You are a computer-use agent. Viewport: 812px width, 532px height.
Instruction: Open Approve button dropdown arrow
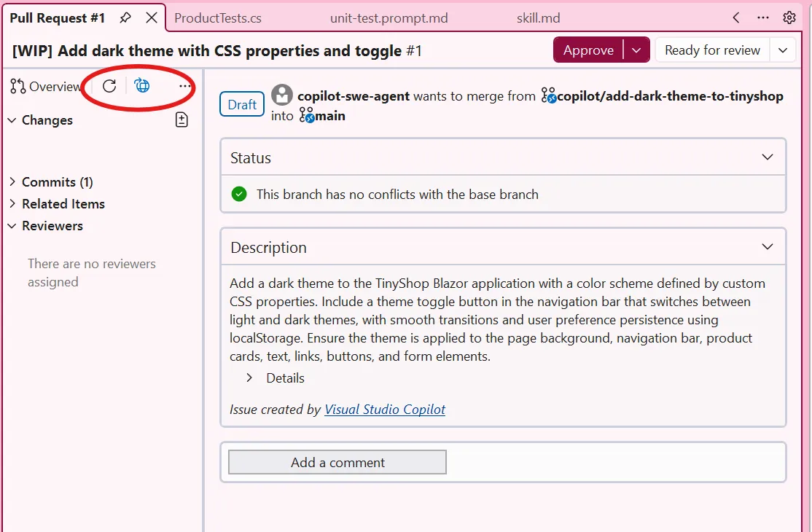(636, 50)
